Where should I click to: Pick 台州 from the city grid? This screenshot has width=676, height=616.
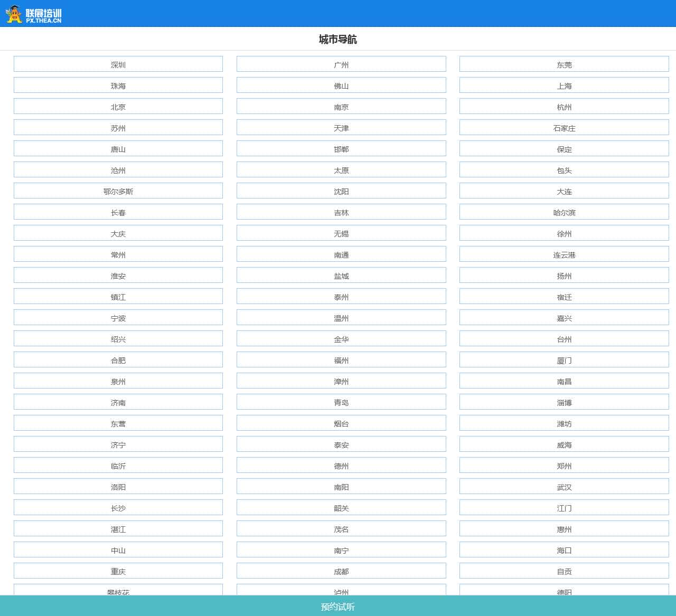tap(564, 339)
